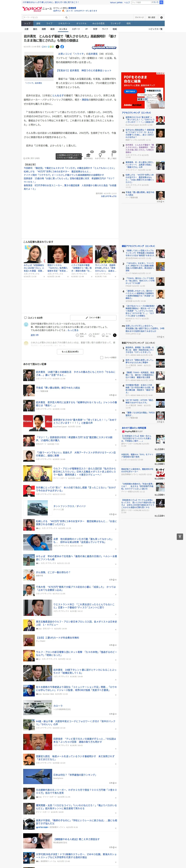Image resolution: width=186 pixels, height=868 pixels.
Task: Dismiss the '野田クリスタル' recommended card
Action: pos(68,277)
